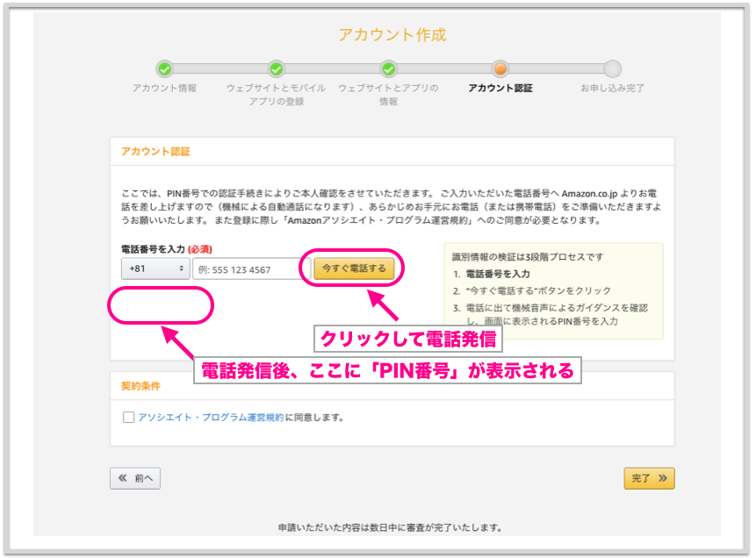
Task: Click the アカウント認証 step label in bold
Action: point(500,89)
